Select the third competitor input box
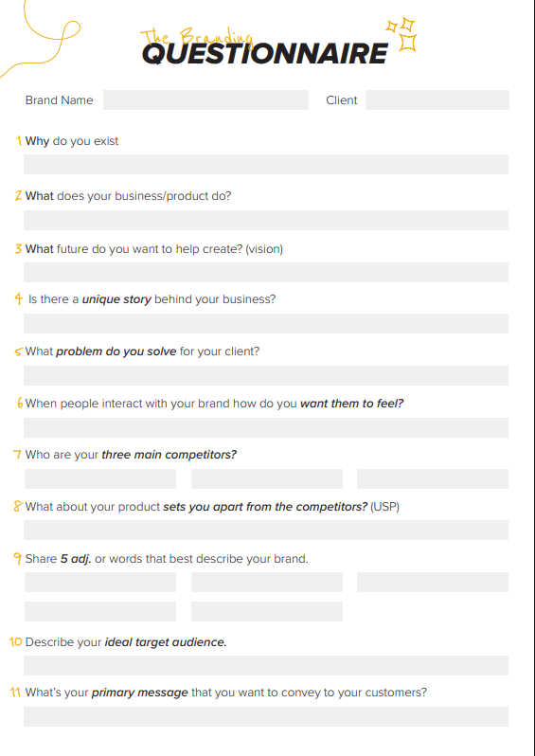Viewport: 535px width, 756px height. tap(433, 478)
